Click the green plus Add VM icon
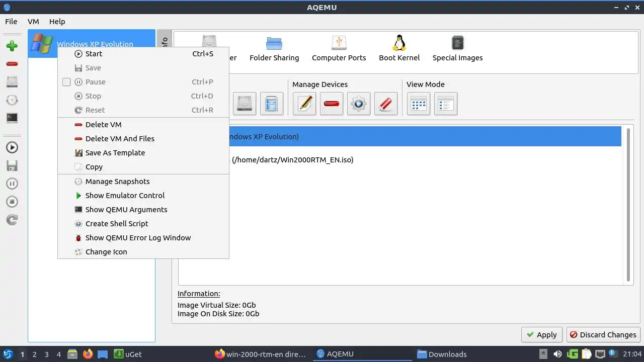Viewport: 644px width, 362px height. [x=12, y=46]
